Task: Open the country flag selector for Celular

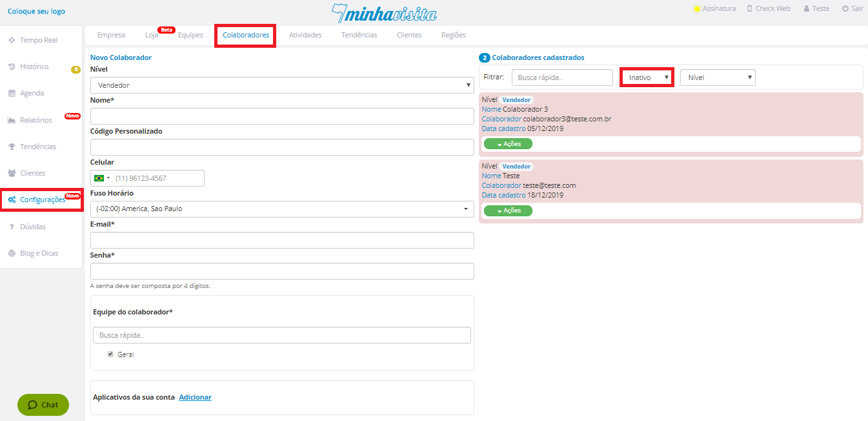Action: pos(101,178)
